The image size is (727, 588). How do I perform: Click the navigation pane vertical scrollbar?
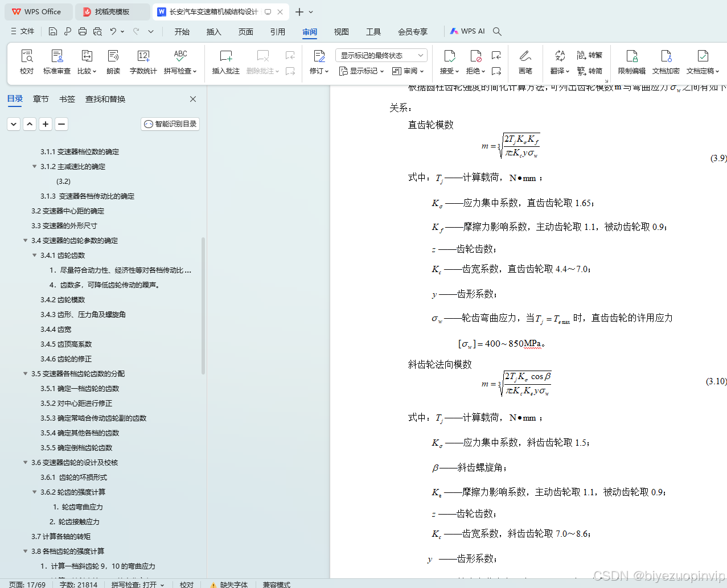coord(203,306)
